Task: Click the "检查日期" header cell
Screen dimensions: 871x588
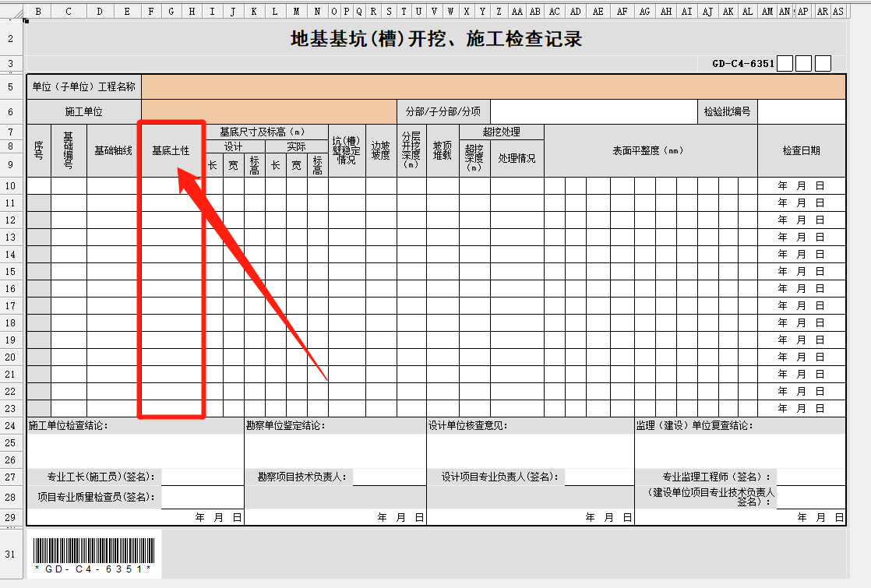Action: tap(801, 151)
